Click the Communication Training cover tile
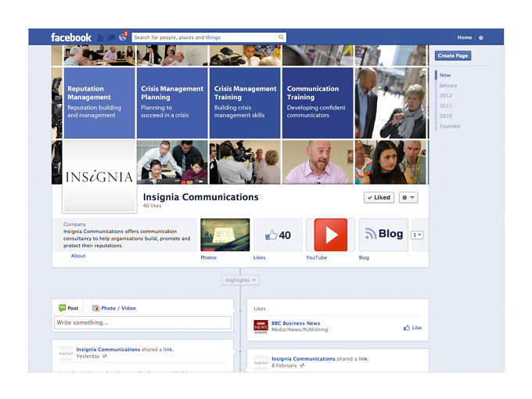This screenshot has height=399, width=532. coord(318,103)
